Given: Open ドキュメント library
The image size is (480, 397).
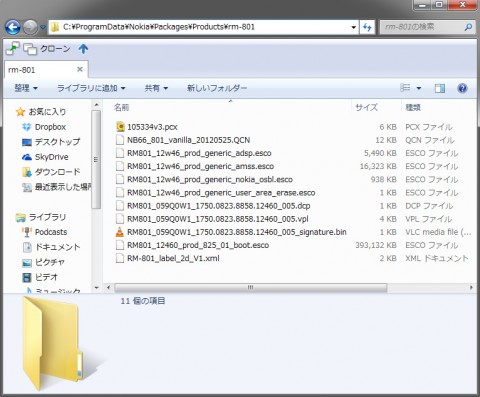Looking at the screenshot, I should click(51, 247).
